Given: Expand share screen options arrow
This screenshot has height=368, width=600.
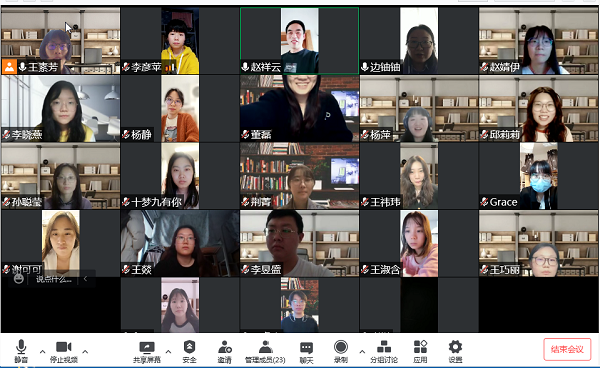Looking at the screenshot, I should tap(168, 351).
